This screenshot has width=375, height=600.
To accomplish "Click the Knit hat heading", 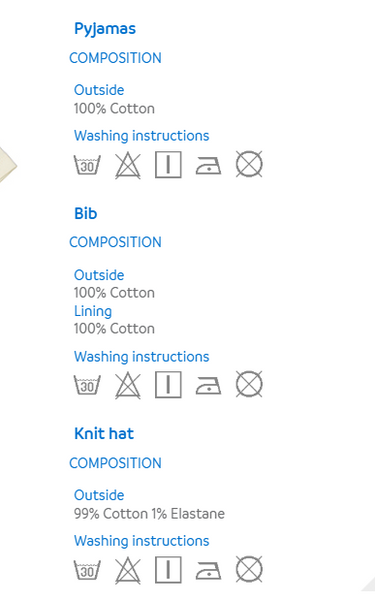I will [x=104, y=434].
